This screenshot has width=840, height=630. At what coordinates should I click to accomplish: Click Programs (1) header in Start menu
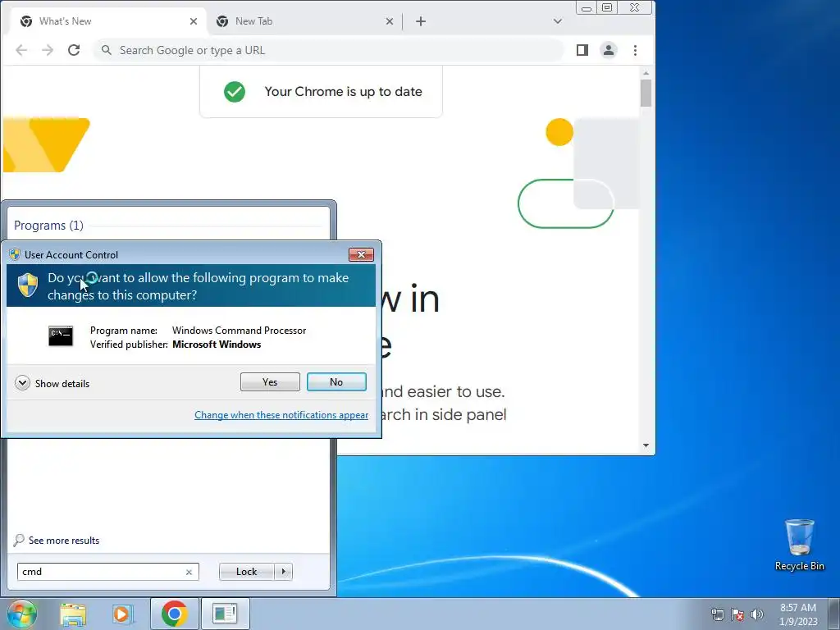pos(48,226)
